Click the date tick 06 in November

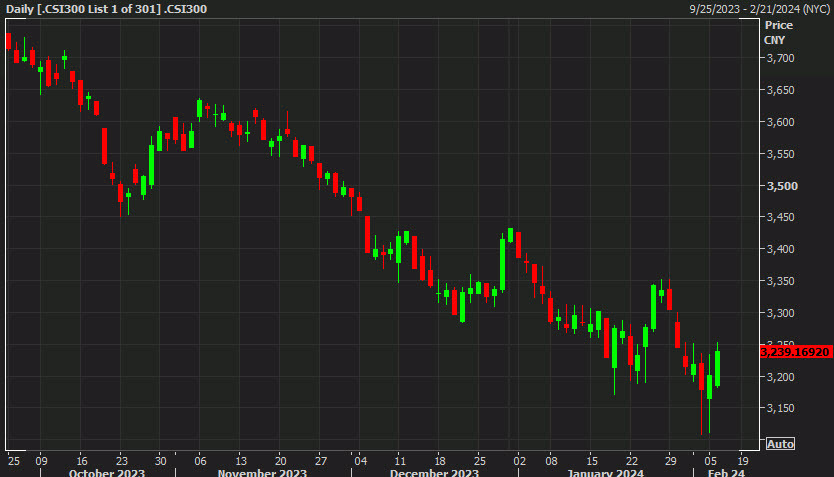200,461
